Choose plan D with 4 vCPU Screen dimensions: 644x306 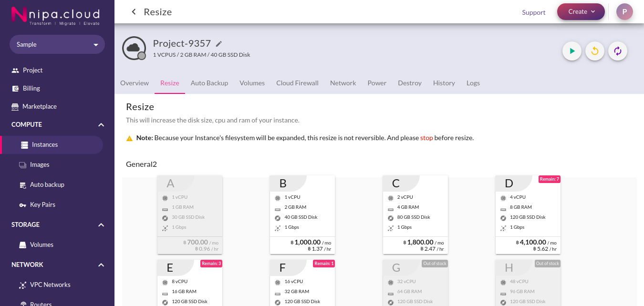528,214
